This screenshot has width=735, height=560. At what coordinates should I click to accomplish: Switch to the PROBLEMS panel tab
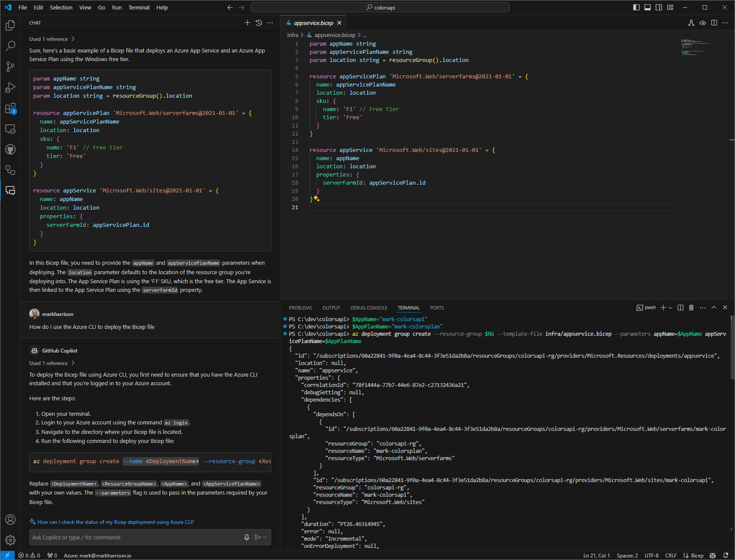(300, 308)
